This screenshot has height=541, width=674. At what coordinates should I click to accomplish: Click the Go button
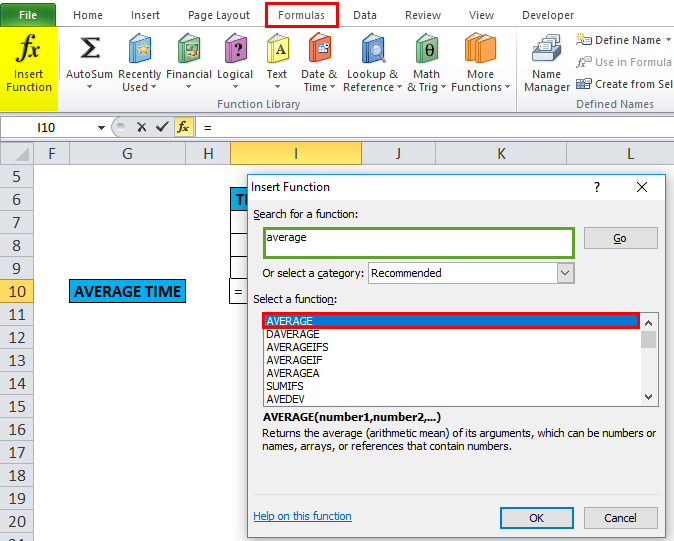(620, 238)
